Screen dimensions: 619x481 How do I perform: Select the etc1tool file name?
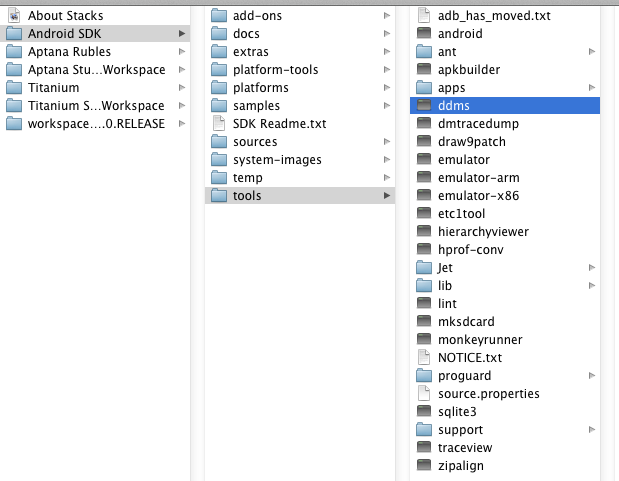(x=461, y=214)
